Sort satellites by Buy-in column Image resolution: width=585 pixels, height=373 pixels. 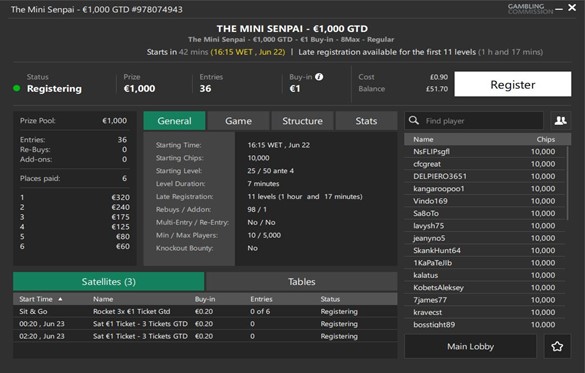coord(205,299)
